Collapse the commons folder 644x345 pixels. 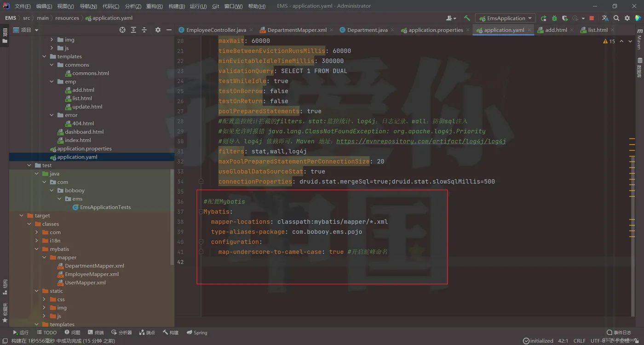pyautogui.click(x=52, y=65)
